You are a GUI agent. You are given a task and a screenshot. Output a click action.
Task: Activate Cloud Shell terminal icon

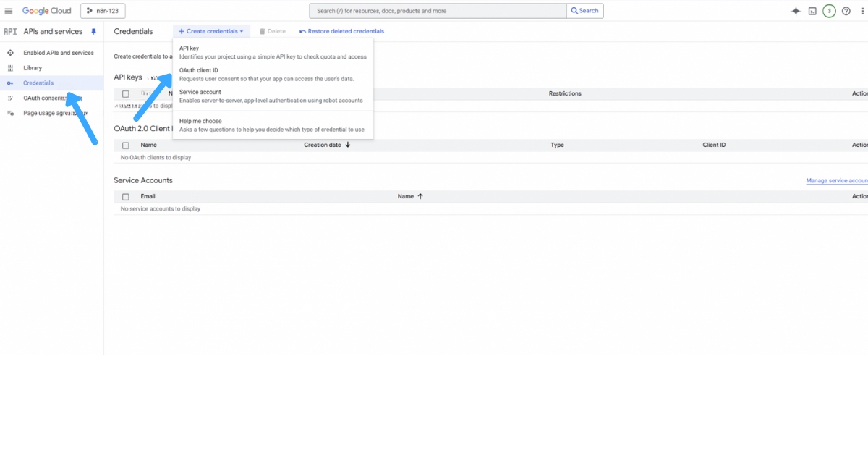tap(811, 10)
